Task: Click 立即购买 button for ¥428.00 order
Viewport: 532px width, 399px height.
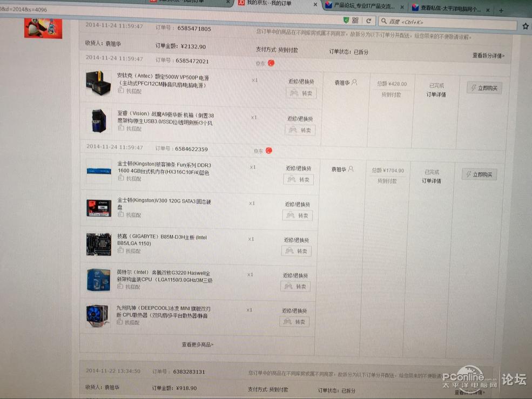Action: point(484,88)
